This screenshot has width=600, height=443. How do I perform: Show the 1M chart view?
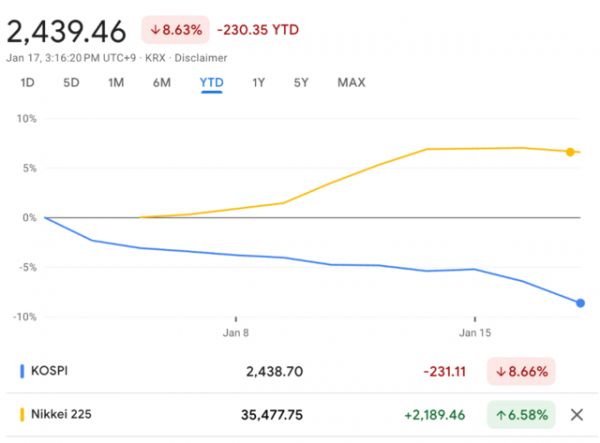coord(116,82)
